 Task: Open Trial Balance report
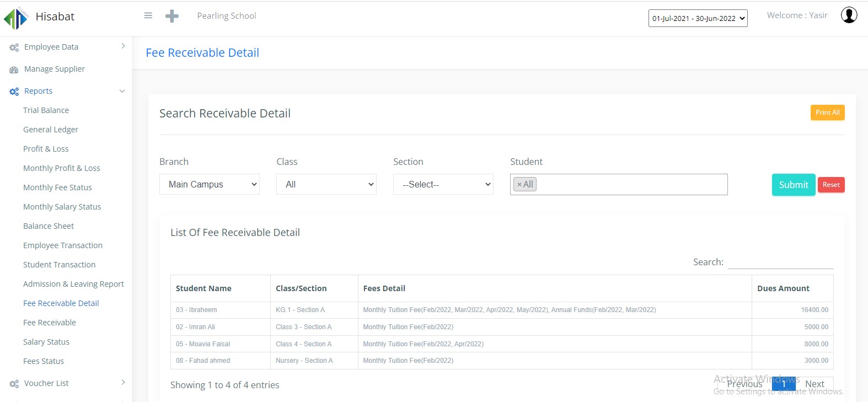tap(46, 110)
